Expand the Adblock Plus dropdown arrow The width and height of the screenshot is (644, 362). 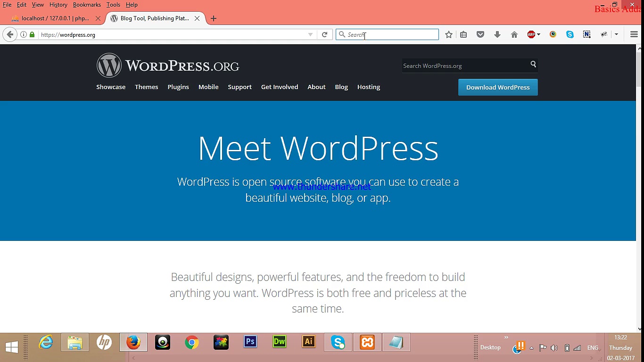click(x=538, y=34)
